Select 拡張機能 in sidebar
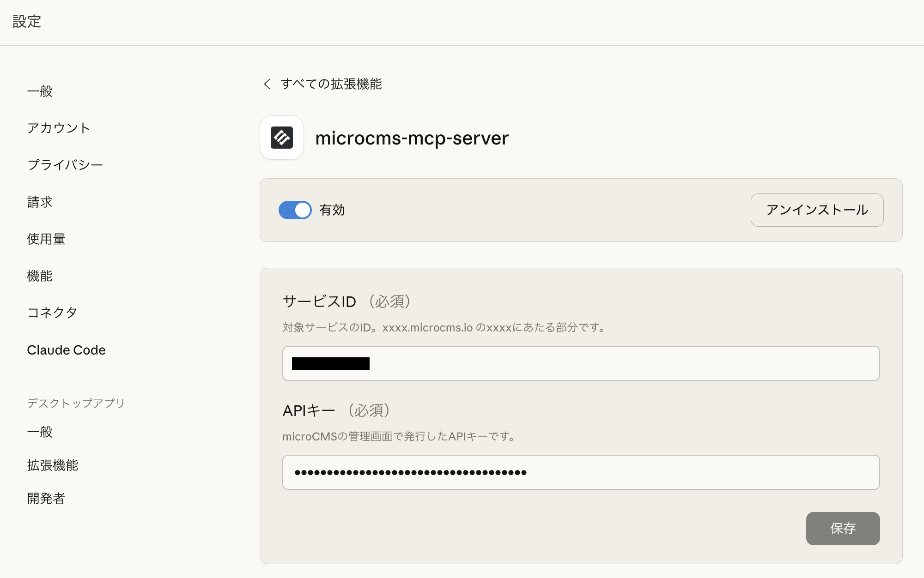 (x=53, y=465)
